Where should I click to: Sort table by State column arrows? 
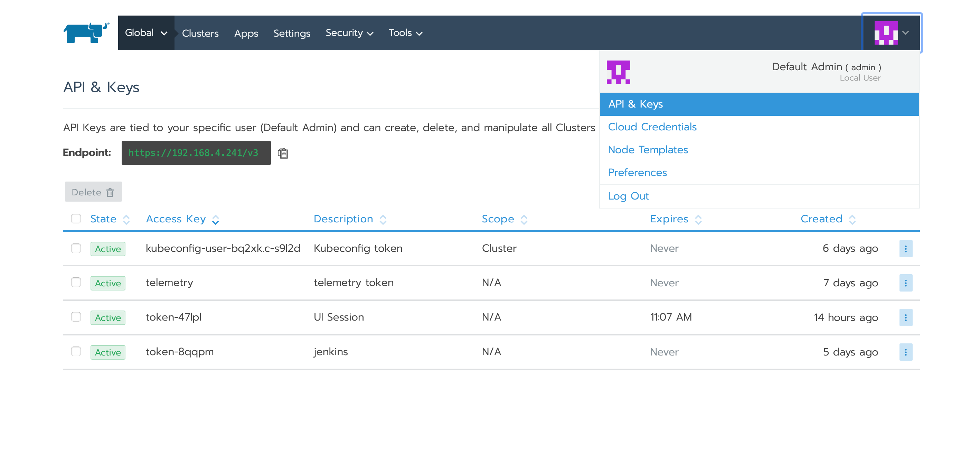(126, 219)
